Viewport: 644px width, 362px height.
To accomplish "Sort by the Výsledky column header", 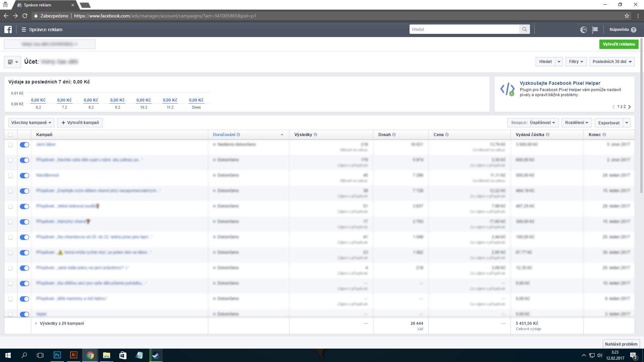I will pyautogui.click(x=303, y=135).
